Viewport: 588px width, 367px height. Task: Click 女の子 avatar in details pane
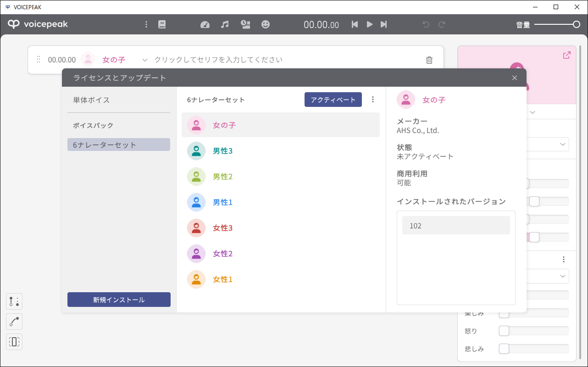click(406, 100)
